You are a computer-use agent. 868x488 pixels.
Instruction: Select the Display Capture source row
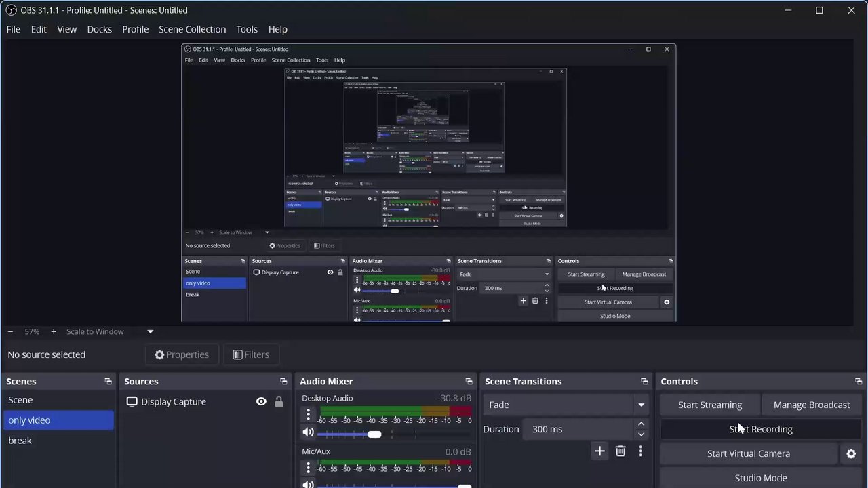point(204,401)
